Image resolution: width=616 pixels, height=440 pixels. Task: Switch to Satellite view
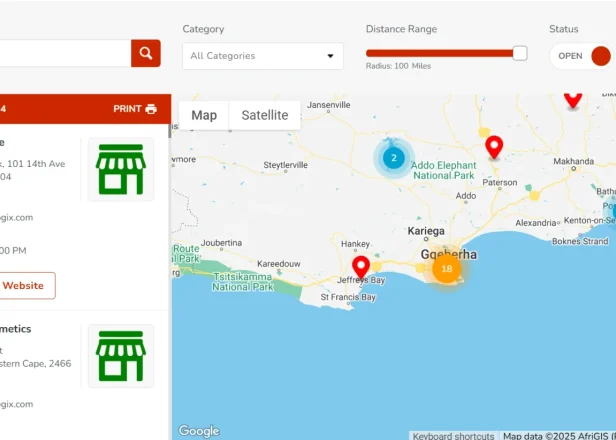coord(265,115)
